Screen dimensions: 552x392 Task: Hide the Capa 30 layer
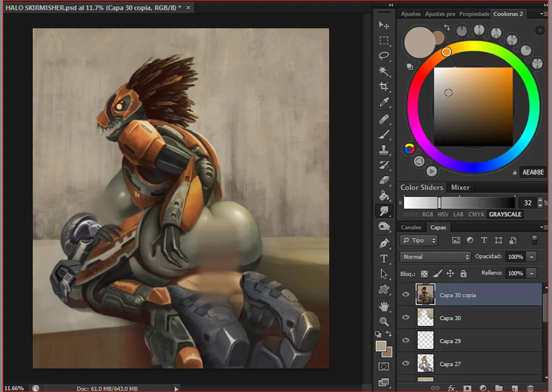tap(405, 317)
